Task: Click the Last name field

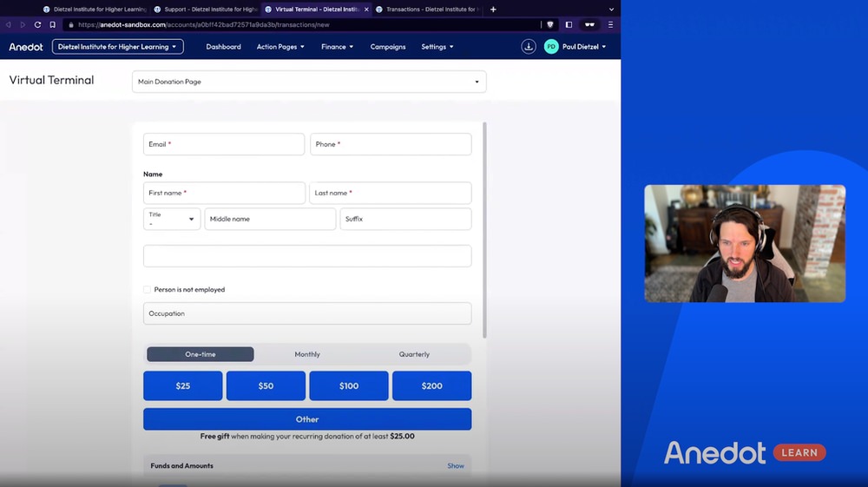Action: (x=391, y=193)
